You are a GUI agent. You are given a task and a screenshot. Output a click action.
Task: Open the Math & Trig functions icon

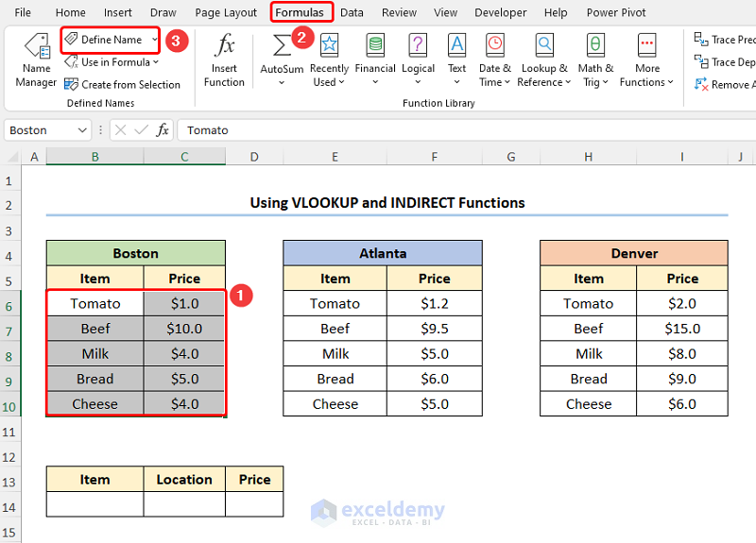595,45
